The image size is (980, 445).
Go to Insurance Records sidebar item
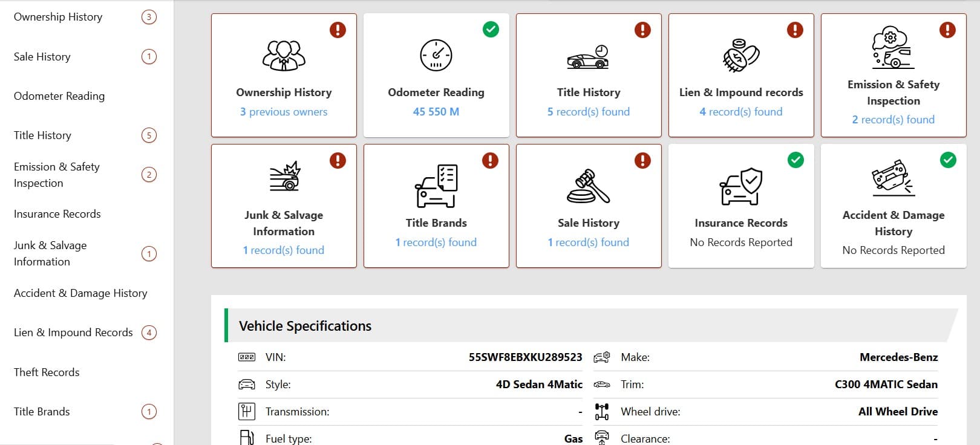point(57,214)
